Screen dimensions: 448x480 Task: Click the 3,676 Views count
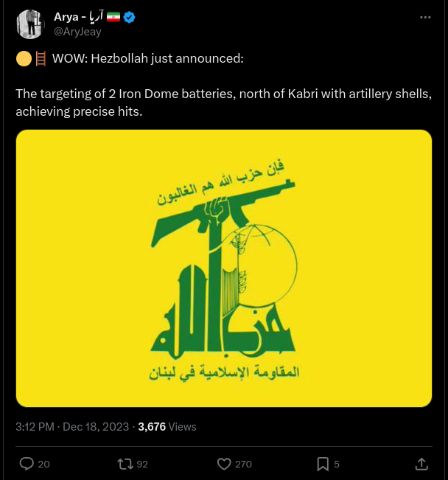(167, 426)
